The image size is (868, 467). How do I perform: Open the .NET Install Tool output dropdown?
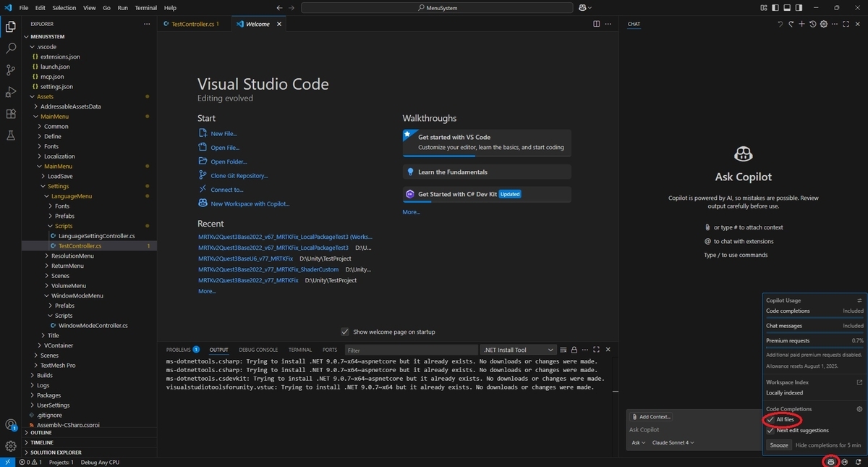519,350
